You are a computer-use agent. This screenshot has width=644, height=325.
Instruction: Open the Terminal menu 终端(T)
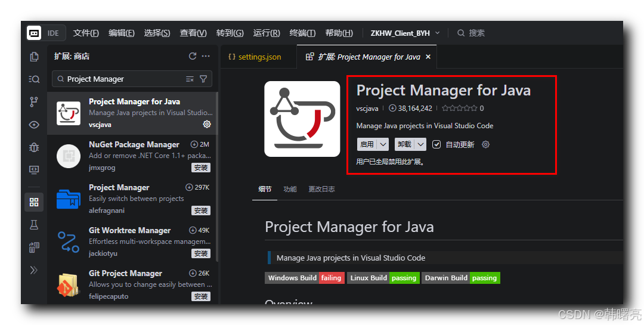point(302,33)
